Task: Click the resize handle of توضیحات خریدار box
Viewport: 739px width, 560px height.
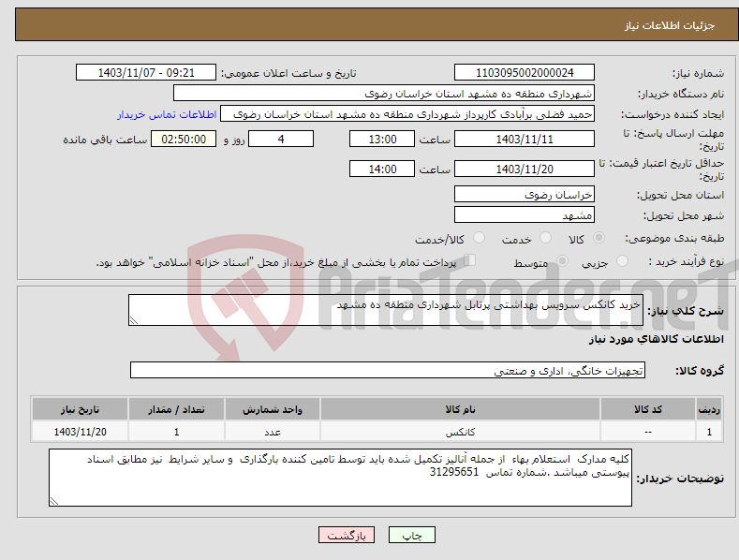Action: [x=54, y=501]
